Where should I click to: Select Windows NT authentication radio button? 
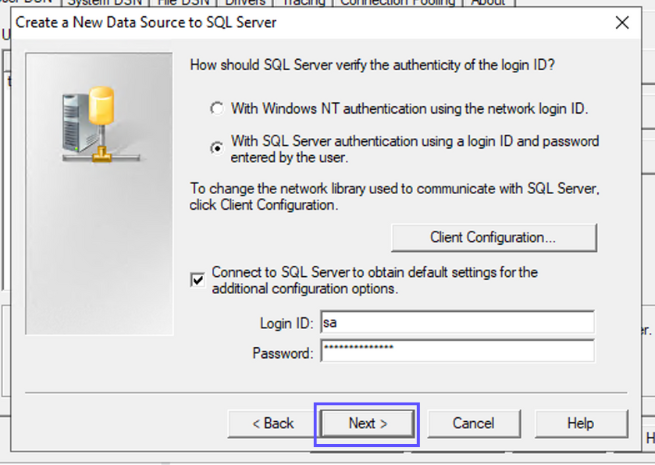pyautogui.click(x=217, y=109)
